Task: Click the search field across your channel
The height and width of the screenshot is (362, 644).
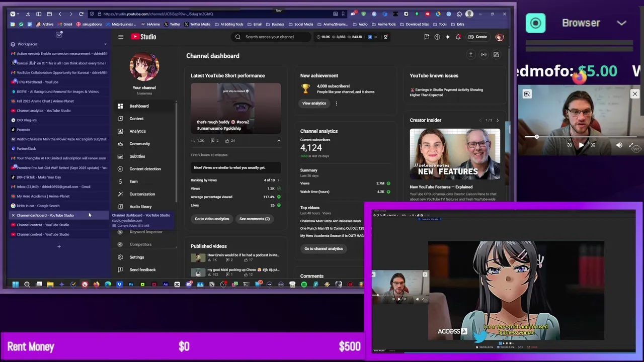Action: click(270, 37)
